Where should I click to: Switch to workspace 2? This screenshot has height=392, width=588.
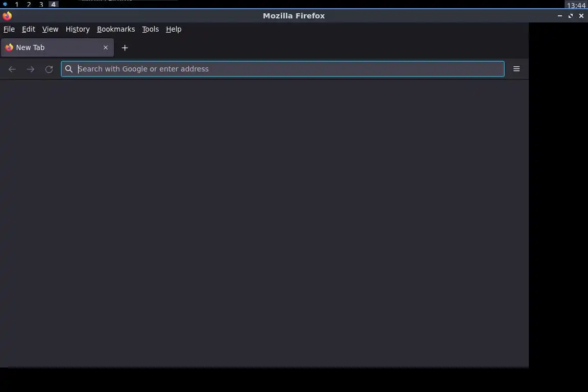(x=29, y=5)
